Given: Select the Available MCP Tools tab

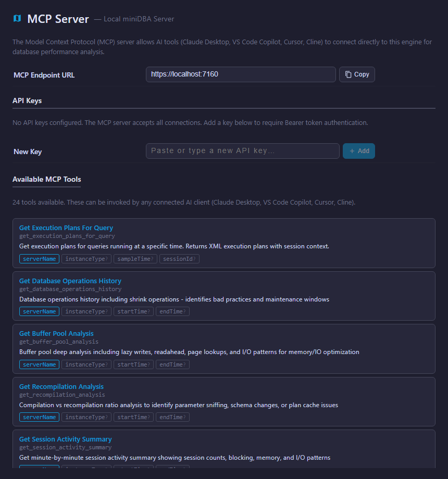Looking at the screenshot, I should pyautogui.click(x=47, y=179).
